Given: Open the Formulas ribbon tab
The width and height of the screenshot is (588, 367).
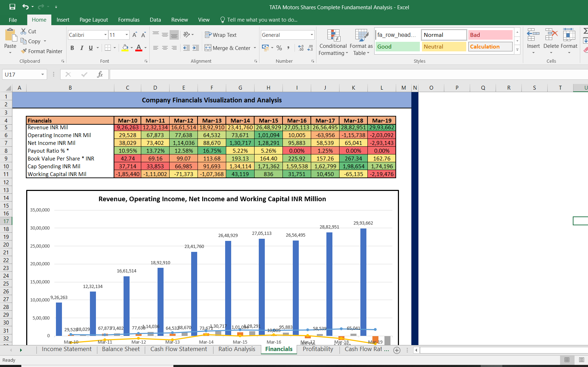Looking at the screenshot, I should [x=129, y=20].
